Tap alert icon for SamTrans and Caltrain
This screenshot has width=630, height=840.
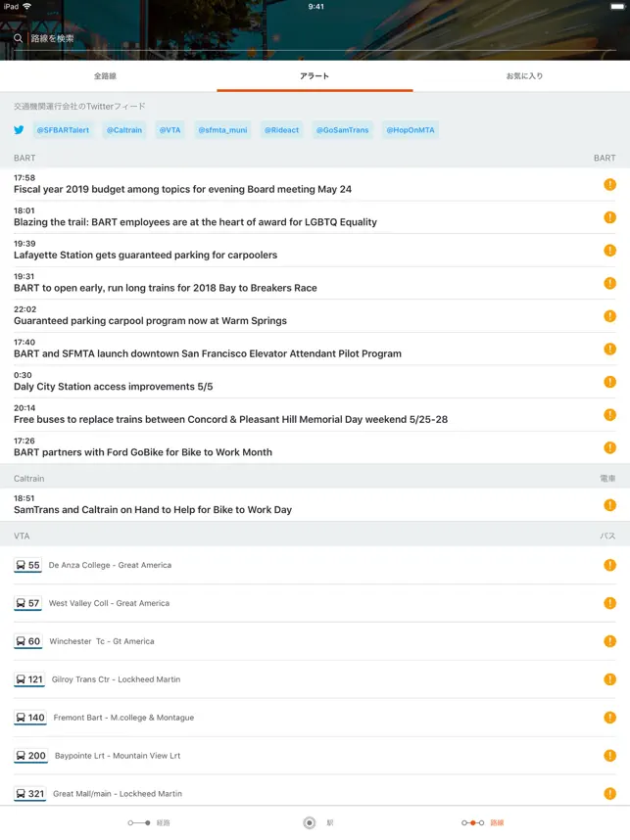pos(609,504)
